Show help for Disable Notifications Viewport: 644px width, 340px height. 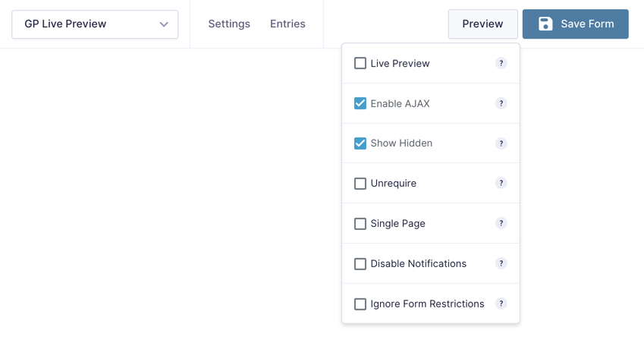coord(501,263)
